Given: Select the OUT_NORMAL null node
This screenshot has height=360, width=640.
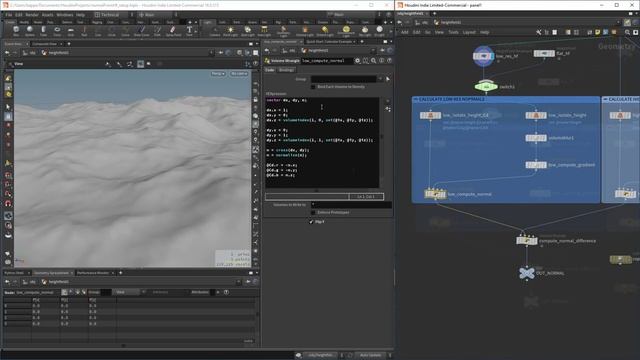Looking at the screenshot, I should point(527,273).
